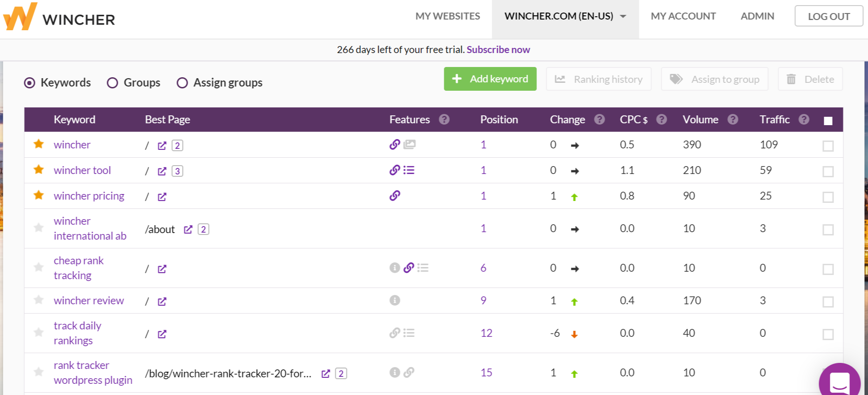Star the wincher review keyword

tap(39, 300)
